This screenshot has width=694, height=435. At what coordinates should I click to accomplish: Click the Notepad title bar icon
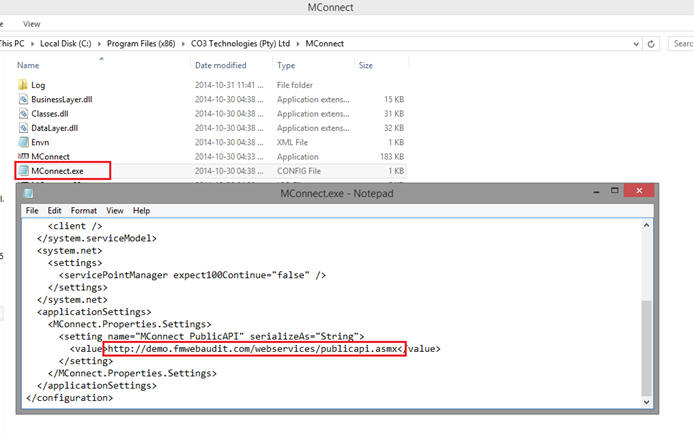click(x=28, y=193)
